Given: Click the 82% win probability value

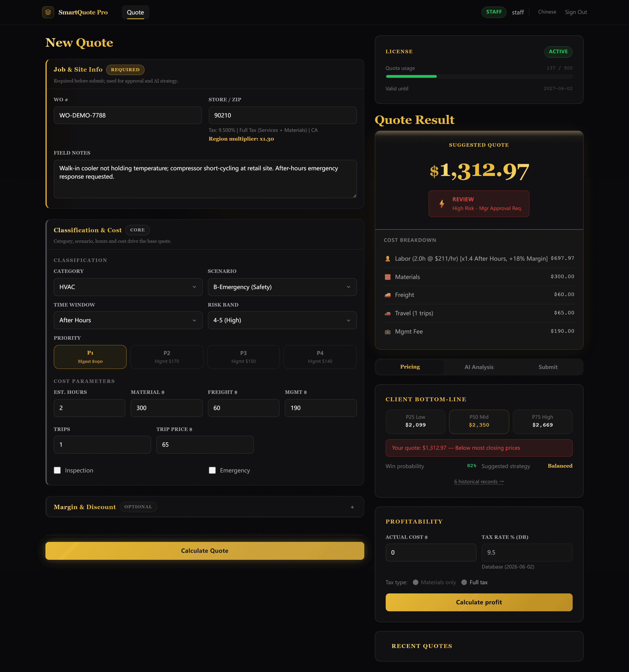Looking at the screenshot, I should click(x=471, y=466).
